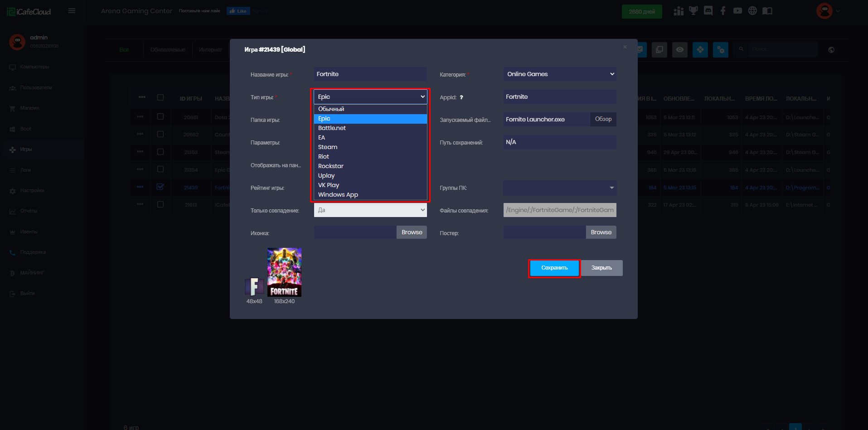868x430 pixels.
Task: Open МАЙНИНГ in the sidebar
Action: click(x=32, y=273)
